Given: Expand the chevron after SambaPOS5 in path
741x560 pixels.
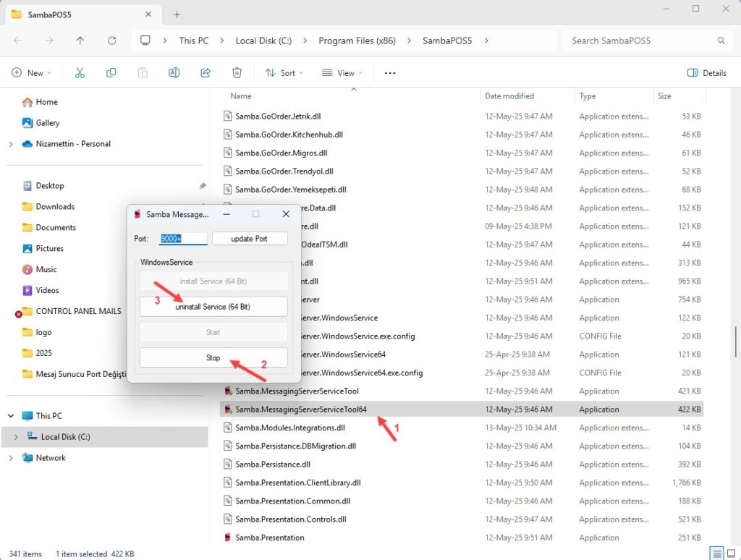Looking at the screenshot, I should click(486, 41).
